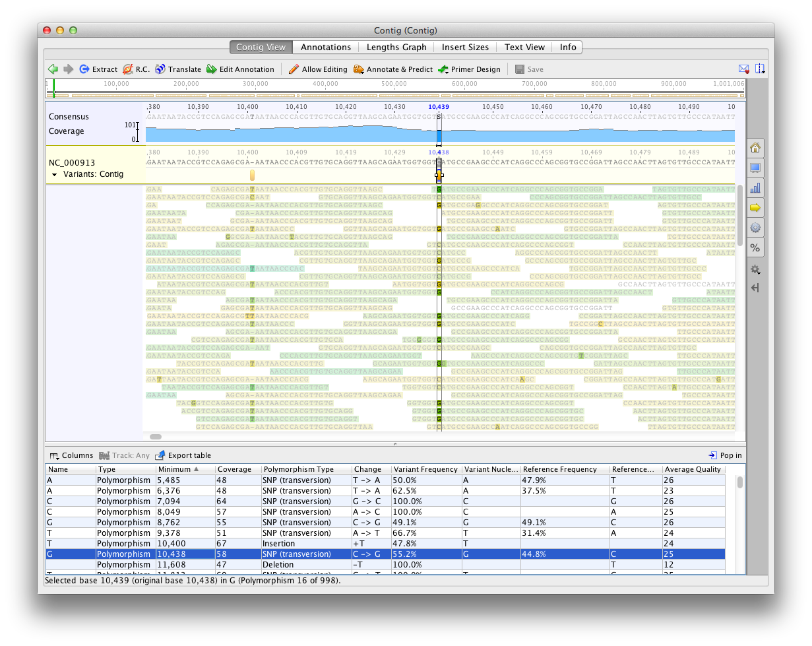812x646 pixels.
Task: Click the Translate toolbar button
Action: (178, 69)
